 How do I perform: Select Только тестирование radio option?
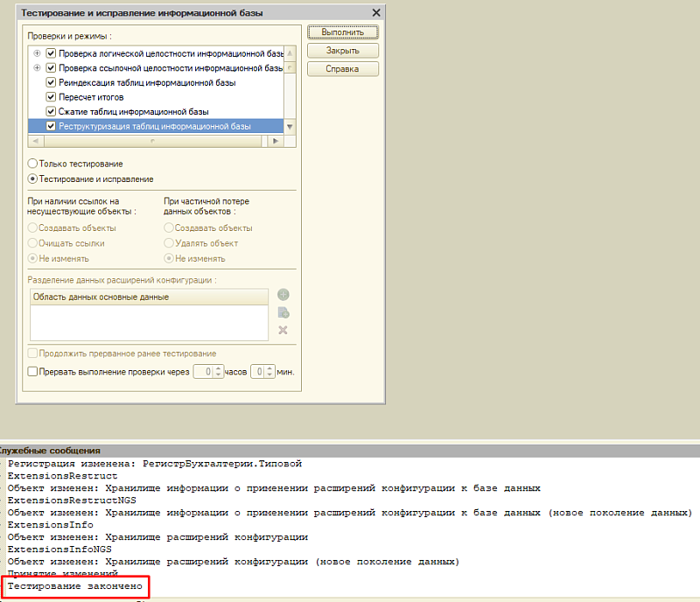[x=33, y=164]
